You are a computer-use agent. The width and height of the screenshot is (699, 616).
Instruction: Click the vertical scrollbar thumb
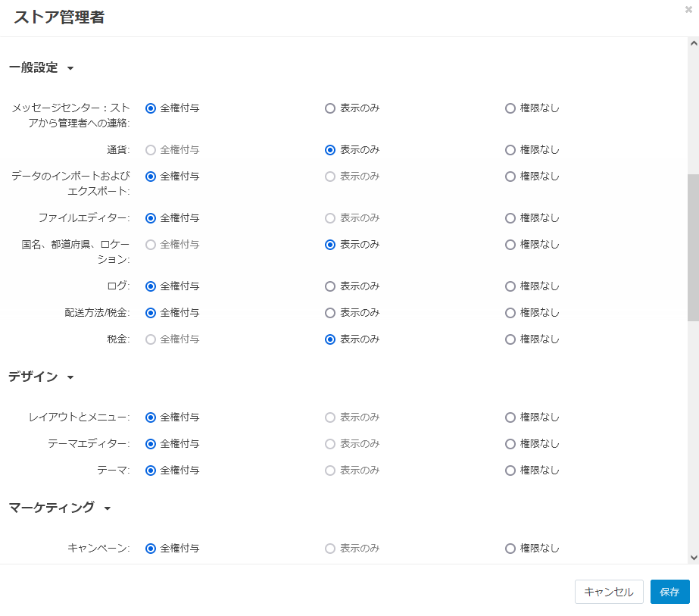(693, 248)
